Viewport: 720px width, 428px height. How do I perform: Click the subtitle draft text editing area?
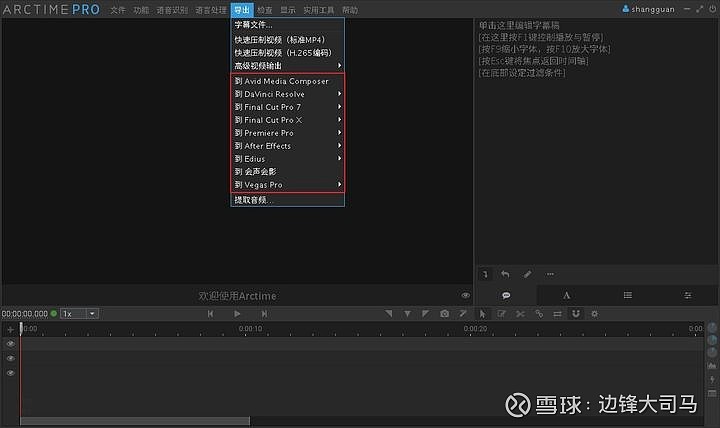[x=596, y=142]
